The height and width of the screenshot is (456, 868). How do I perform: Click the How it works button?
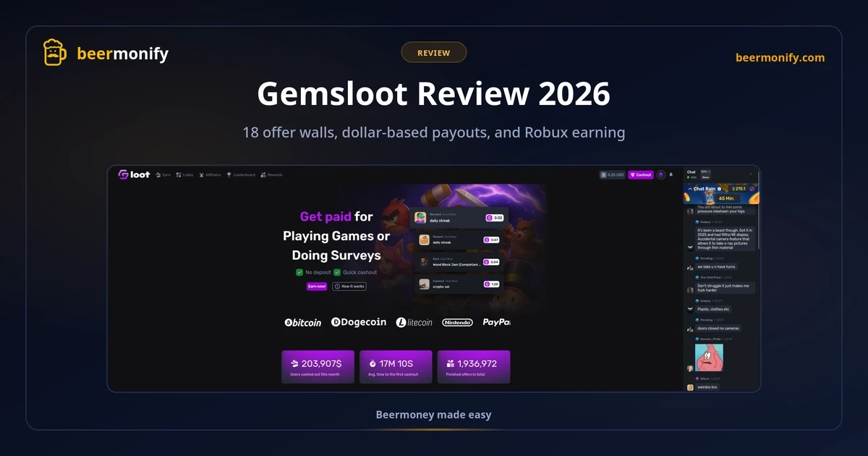[349, 287]
